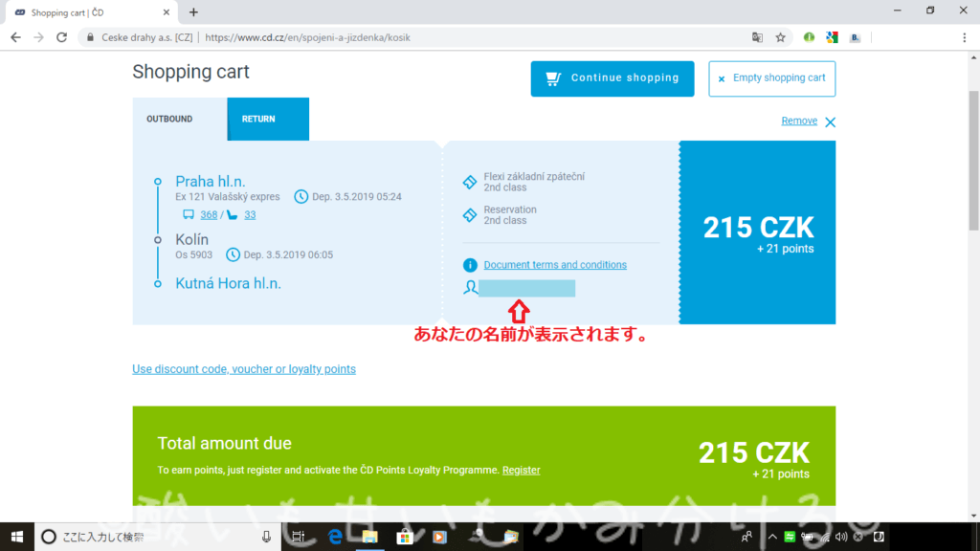Click the coach icon before 368
The height and width of the screenshot is (551, 980).
tap(189, 215)
